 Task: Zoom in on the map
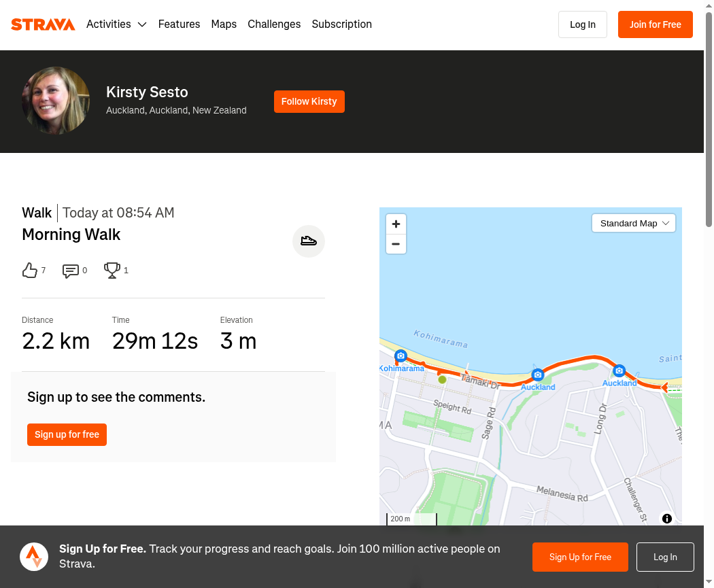coord(396,224)
